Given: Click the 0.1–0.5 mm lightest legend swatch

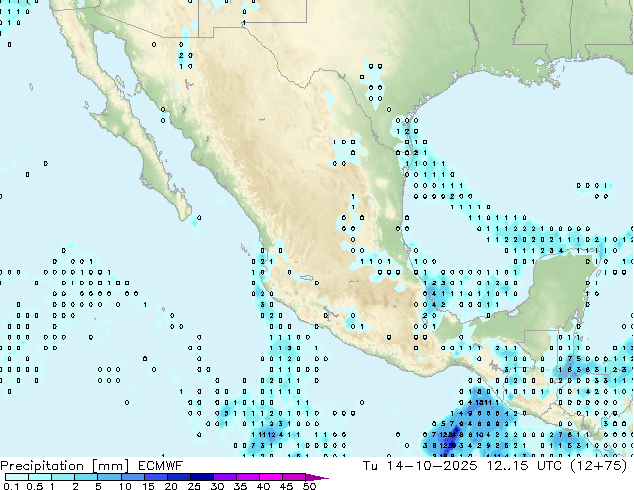Looking at the screenshot, I should tap(17, 477).
